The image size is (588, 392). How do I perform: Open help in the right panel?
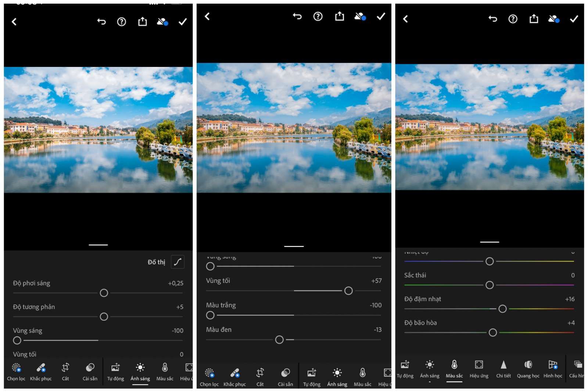(x=513, y=19)
